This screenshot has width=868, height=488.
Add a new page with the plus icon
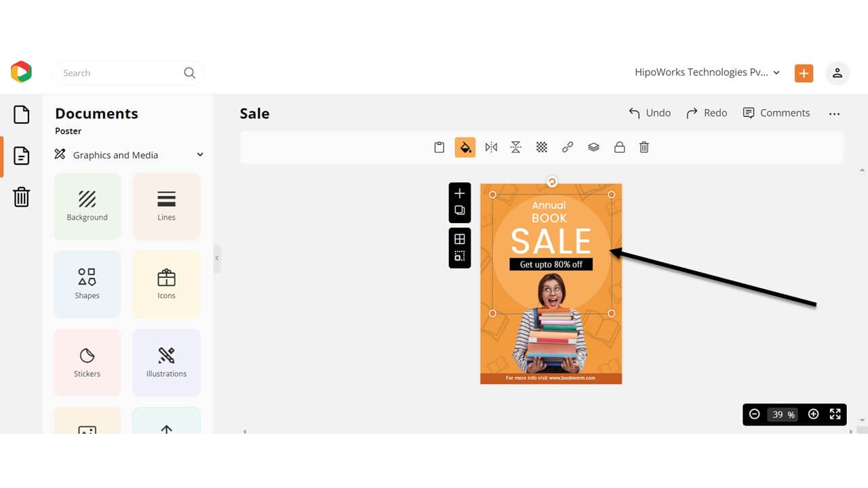[460, 193]
